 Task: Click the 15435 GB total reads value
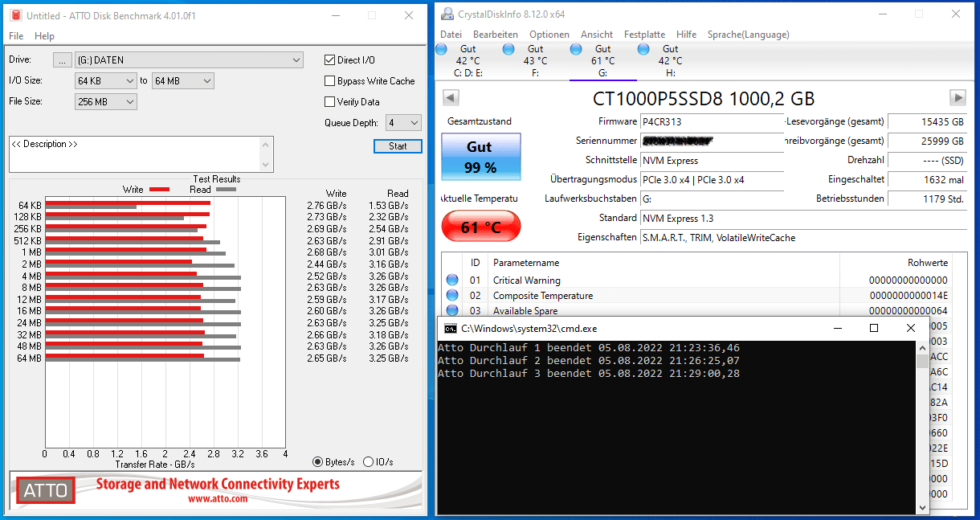(928, 121)
